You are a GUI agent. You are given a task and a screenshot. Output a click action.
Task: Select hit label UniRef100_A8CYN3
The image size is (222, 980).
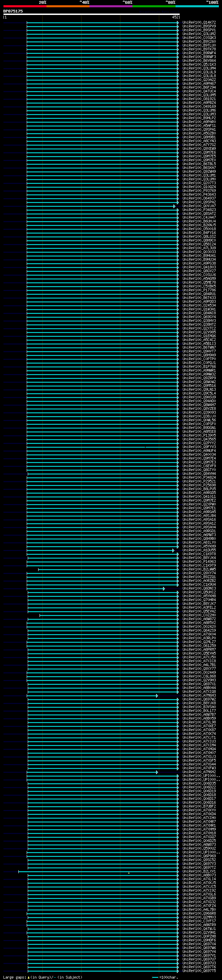[x=199, y=141]
